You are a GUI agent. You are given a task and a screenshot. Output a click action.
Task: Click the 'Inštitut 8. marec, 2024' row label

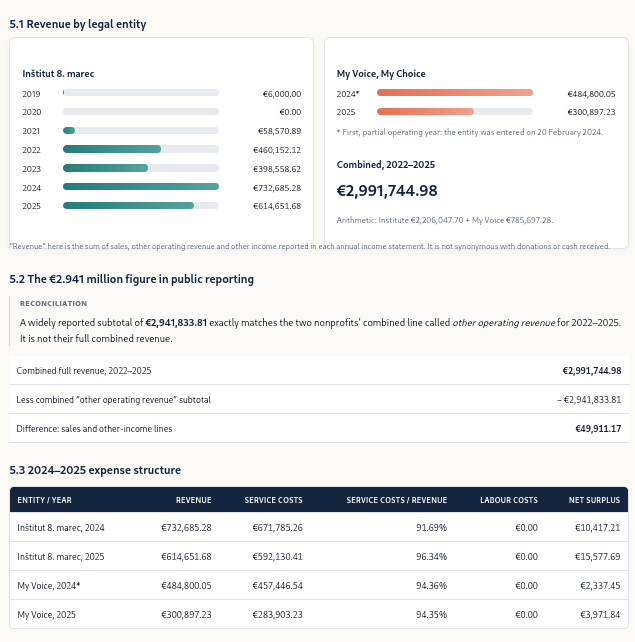pyautogui.click(x=61, y=528)
